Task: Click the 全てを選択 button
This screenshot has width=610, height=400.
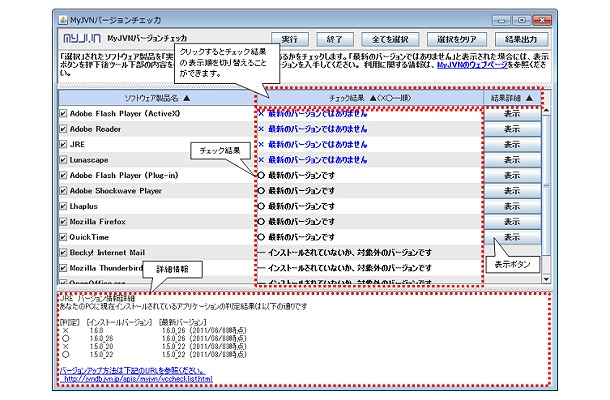Action: click(390, 39)
